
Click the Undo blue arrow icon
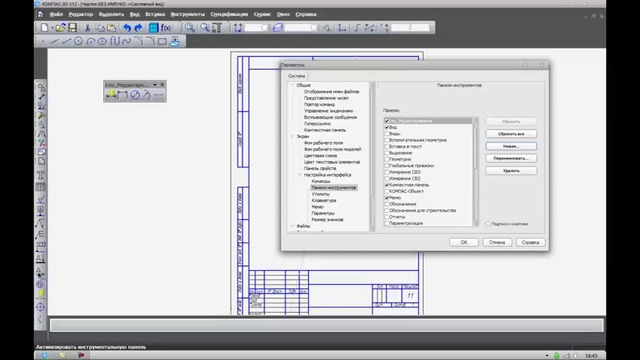pos(127,28)
